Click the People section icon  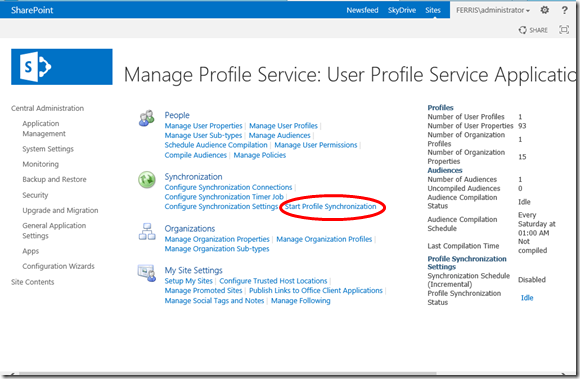point(147,118)
